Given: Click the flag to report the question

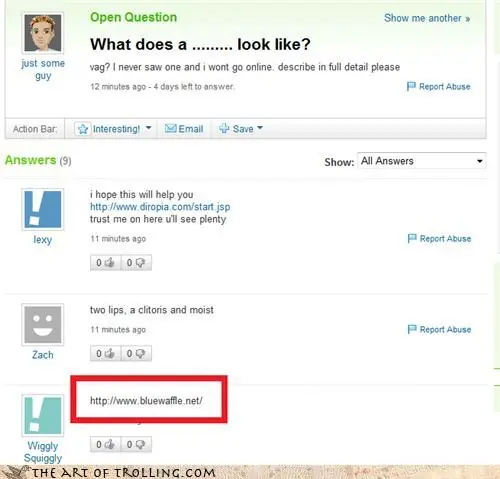Looking at the screenshot, I should 411,86.
